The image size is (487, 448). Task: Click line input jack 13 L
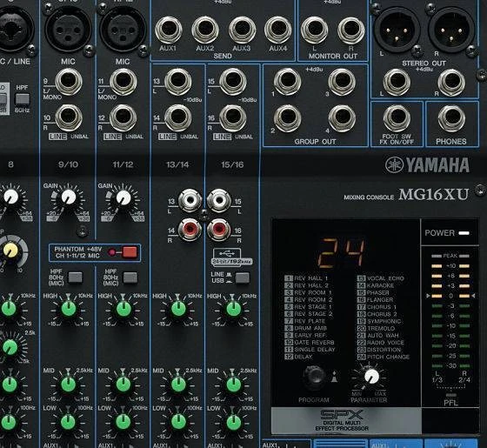point(178,82)
